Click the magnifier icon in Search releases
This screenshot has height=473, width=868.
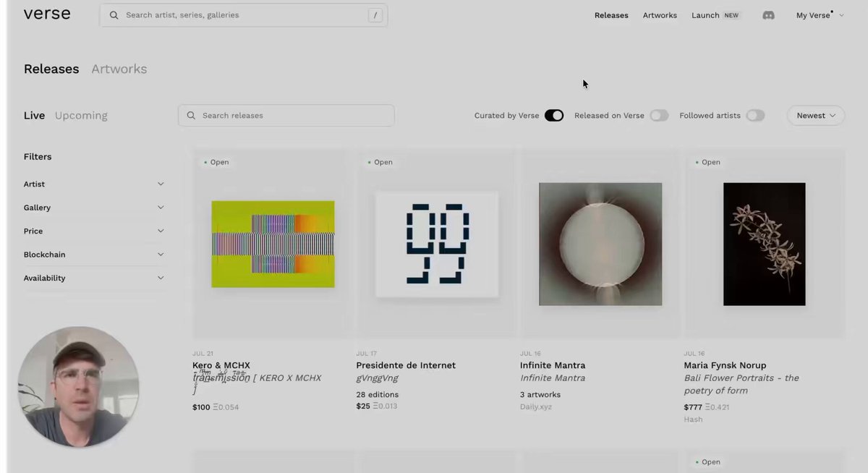click(191, 116)
